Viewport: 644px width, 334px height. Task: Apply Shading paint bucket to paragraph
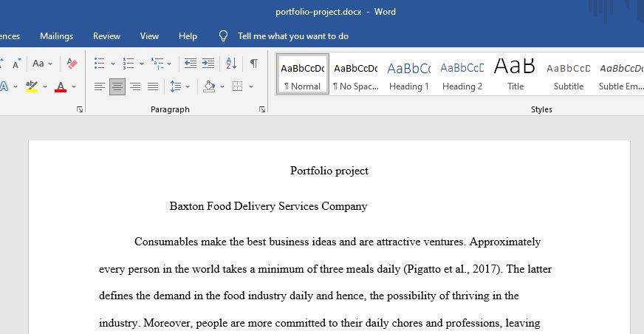coord(209,86)
